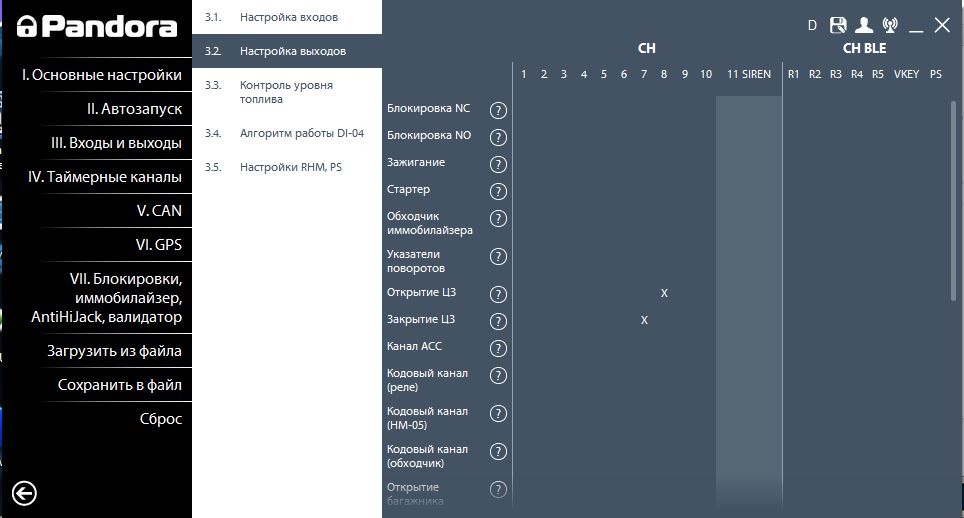Screen dimensions: 964x518
Task: Uncheck the X mark in Закрытие ЦЗ row
Action: click(x=644, y=320)
